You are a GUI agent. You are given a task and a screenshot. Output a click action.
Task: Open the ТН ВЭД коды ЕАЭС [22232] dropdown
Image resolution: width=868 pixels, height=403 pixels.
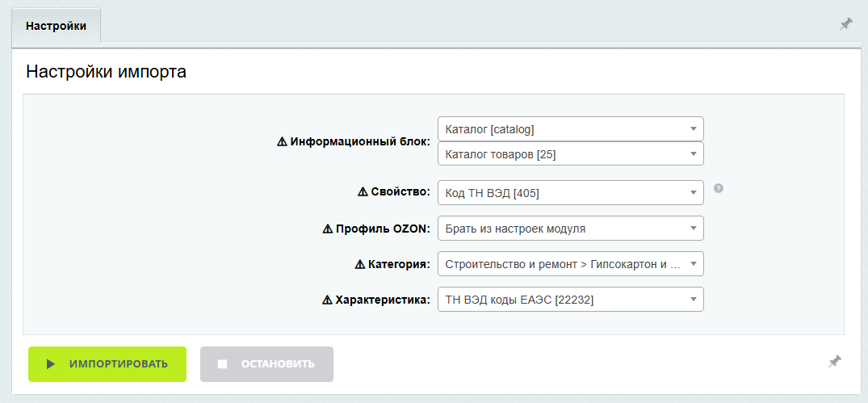point(571,299)
